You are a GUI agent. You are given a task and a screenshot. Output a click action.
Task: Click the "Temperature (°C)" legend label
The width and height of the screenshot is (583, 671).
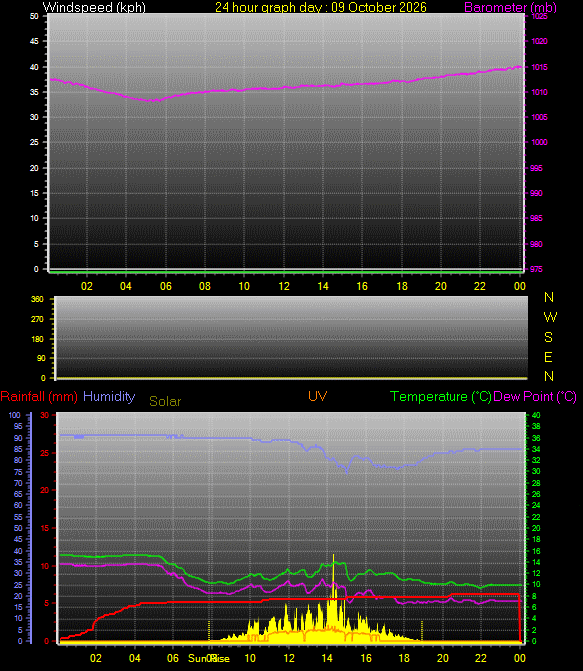point(441,397)
